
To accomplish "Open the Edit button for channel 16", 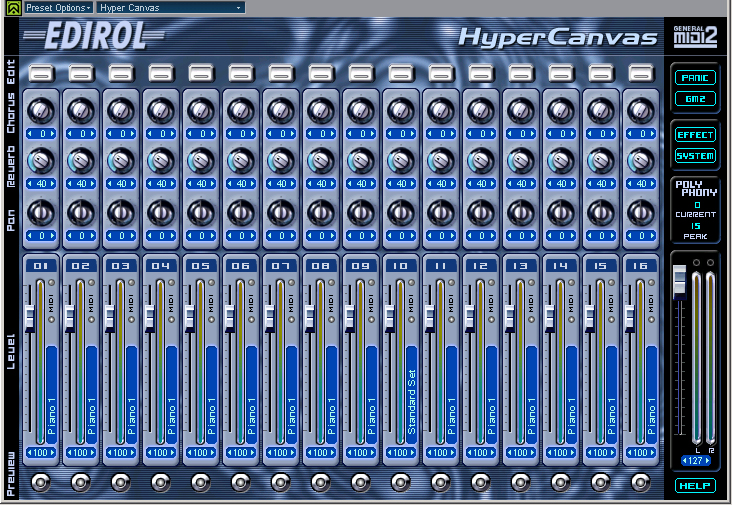I will [x=641, y=73].
